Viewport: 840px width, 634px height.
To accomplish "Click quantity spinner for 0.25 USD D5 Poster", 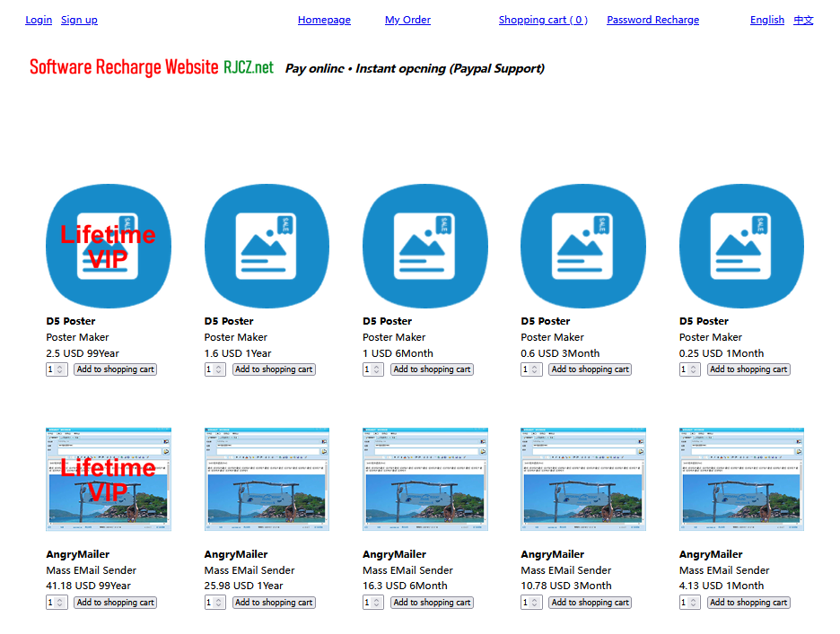I will [x=689, y=369].
